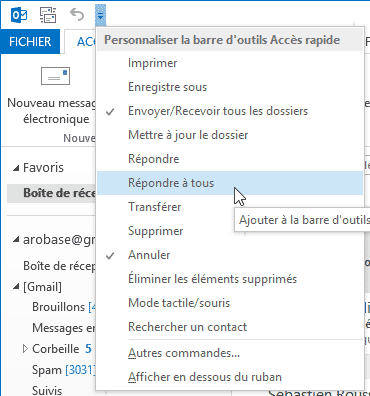Open the Spam folder
The height and width of the screenshot is (396, 370).
coord(47,370)
